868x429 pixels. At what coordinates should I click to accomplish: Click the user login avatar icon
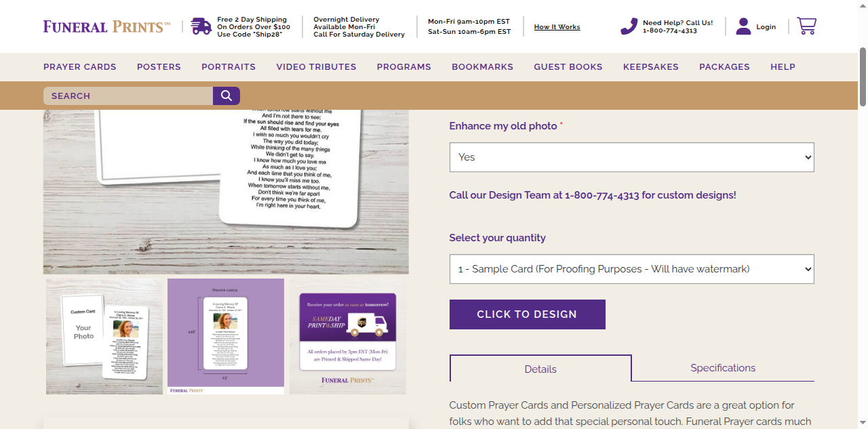pos(743,26)
